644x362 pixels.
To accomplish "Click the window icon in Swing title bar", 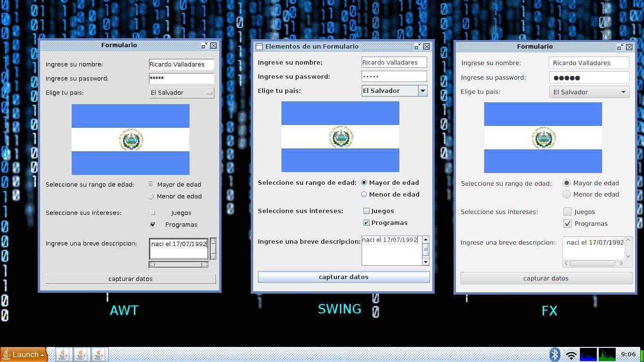I will (259, 47).
